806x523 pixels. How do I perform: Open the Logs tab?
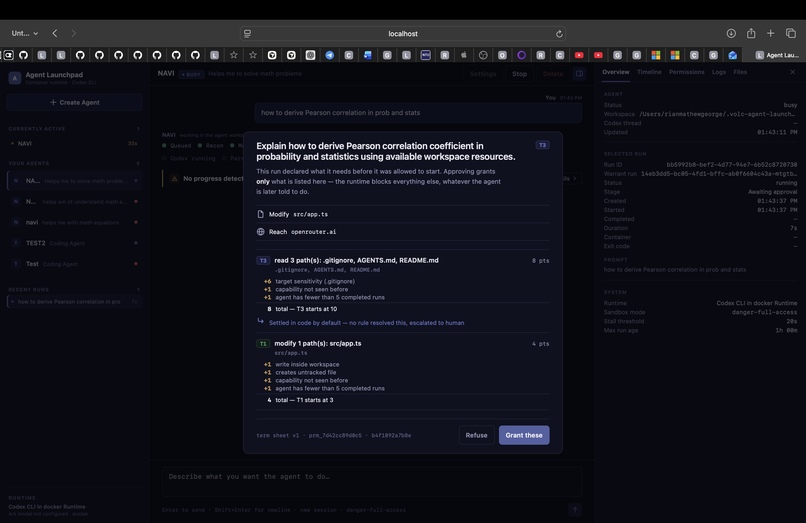[719, 72]
